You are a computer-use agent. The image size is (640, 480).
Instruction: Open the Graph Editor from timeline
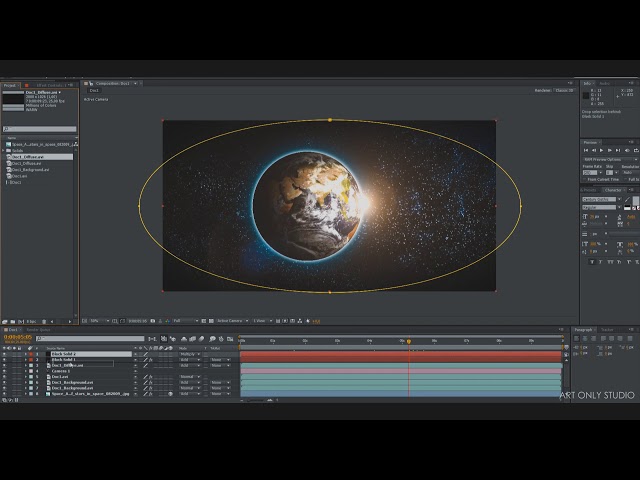(230, 339)
